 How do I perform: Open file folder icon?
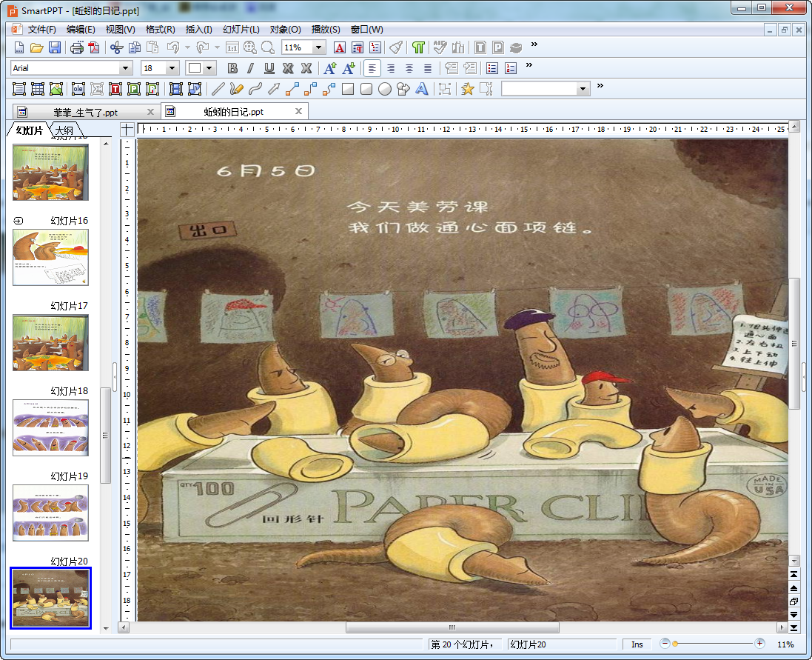point(37,47)
